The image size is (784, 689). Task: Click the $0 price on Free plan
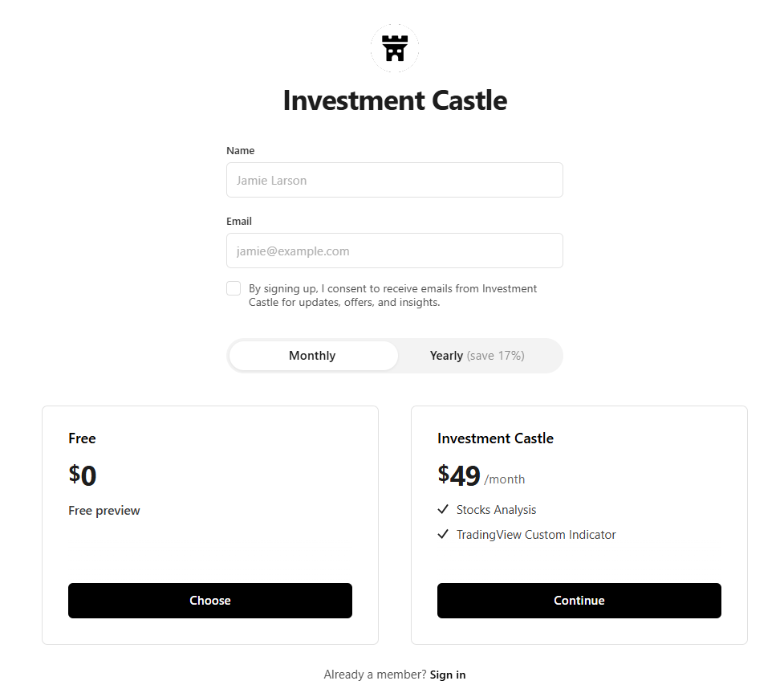click(83, 475)
